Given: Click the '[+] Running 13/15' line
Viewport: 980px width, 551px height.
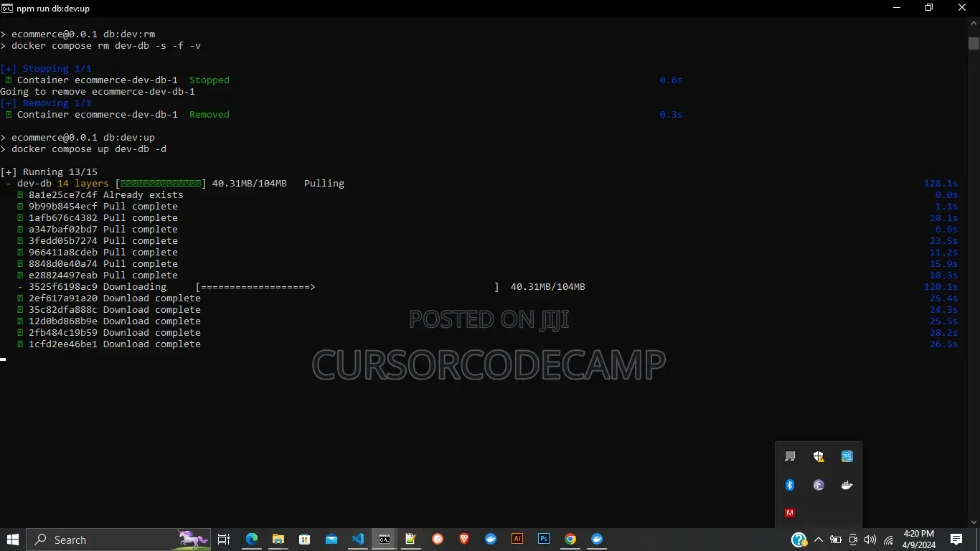Looking at the screenshot, I should pos(49,172).
